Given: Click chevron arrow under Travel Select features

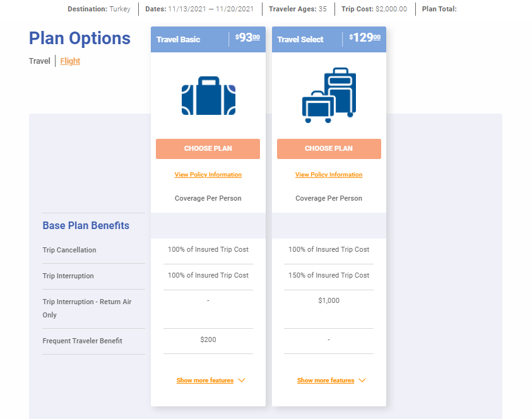Looking at the screenshot, I should click(x=362, y=381).
